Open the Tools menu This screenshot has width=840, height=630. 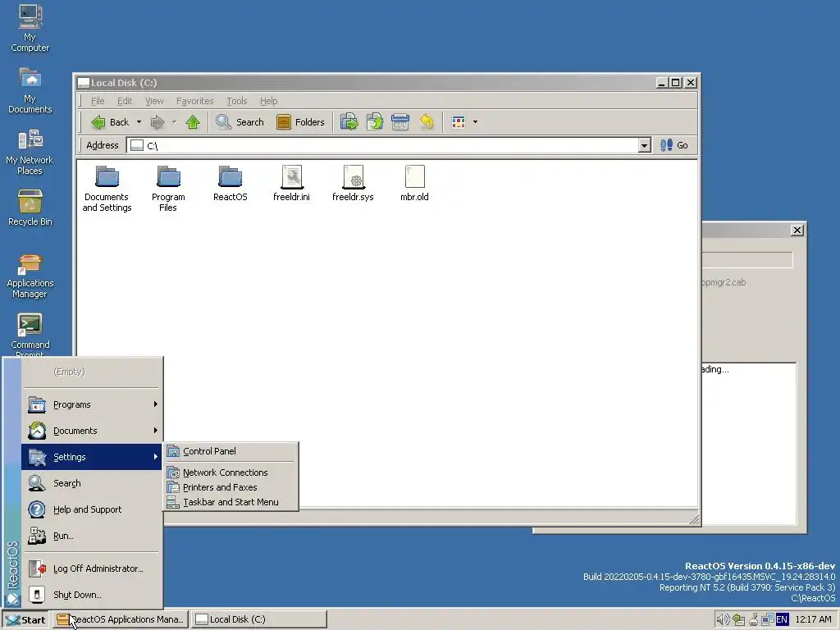point(237,101)
